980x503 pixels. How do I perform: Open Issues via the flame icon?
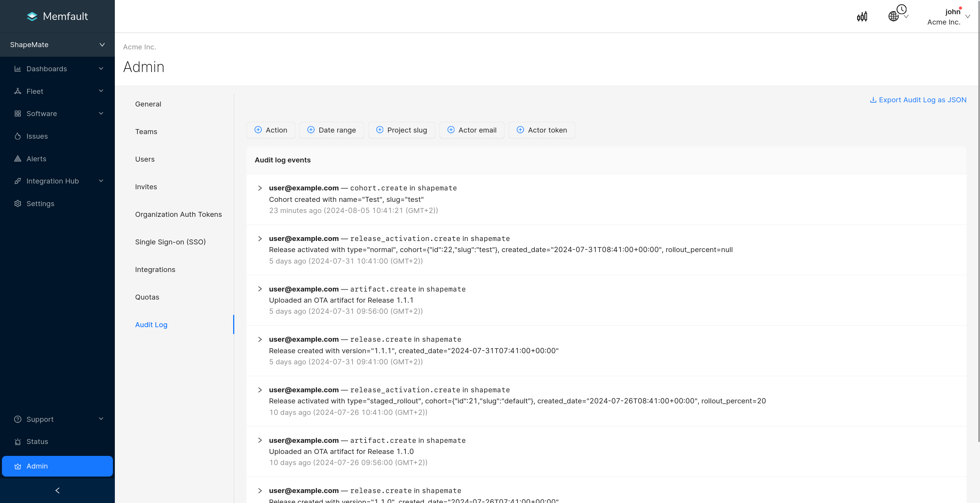pyautogui.click(x=18, y=136)
